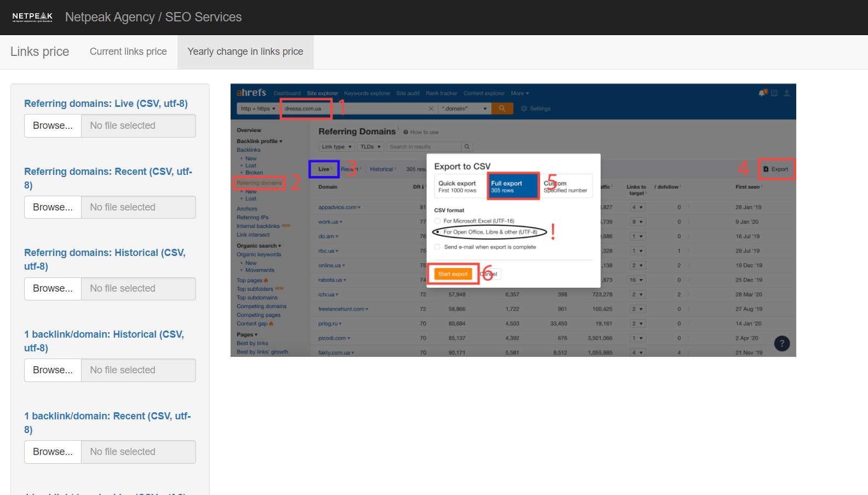Open the Netpeak Agency / SEO Services title link
The width and height of the screenshot is (868, 495).
[x=153, y=17]
